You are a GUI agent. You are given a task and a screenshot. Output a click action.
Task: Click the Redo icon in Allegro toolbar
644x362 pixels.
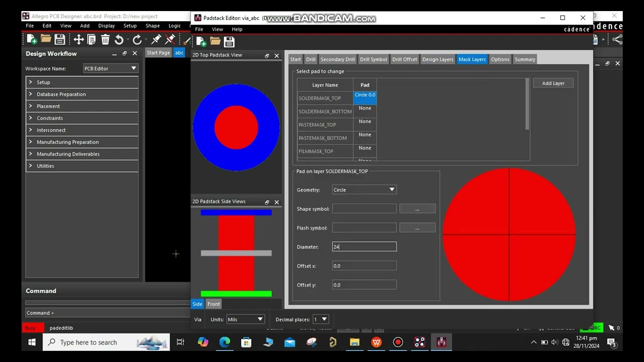tap(136, 39)
